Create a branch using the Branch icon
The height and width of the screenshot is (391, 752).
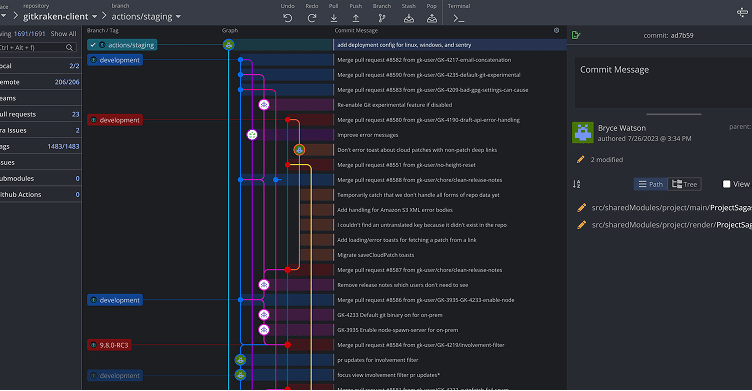click(382, 18)
